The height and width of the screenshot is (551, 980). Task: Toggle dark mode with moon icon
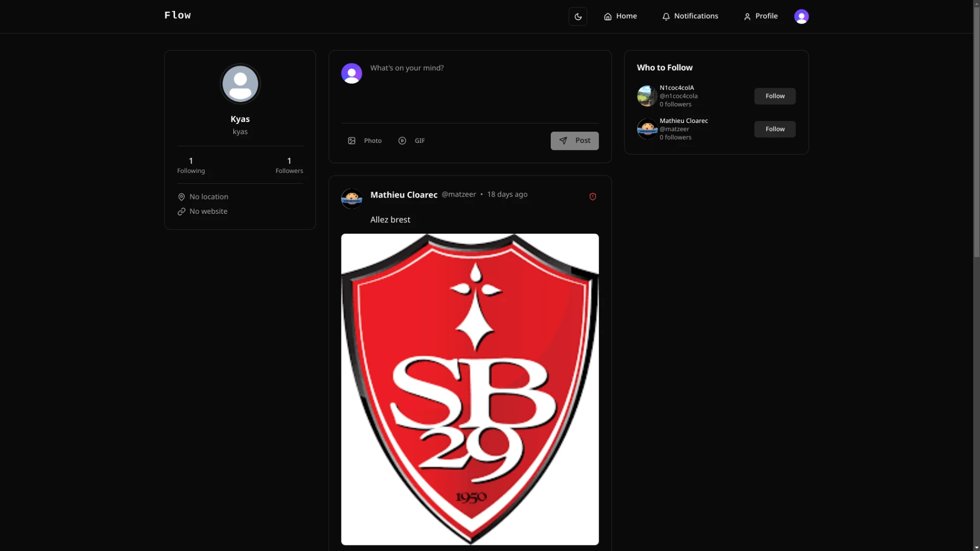(x=578, y=16)
